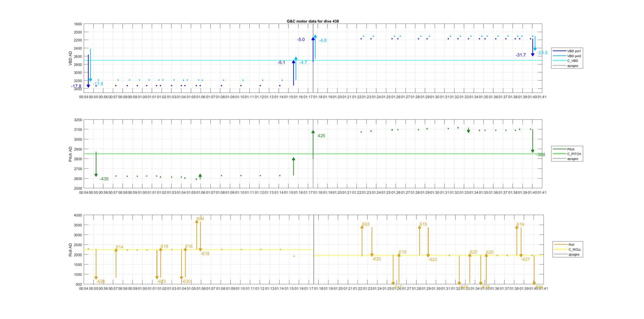
Task: Click the 'Roll AD' y-axis label
Action: pyautogui.click(x=71, y=250)
